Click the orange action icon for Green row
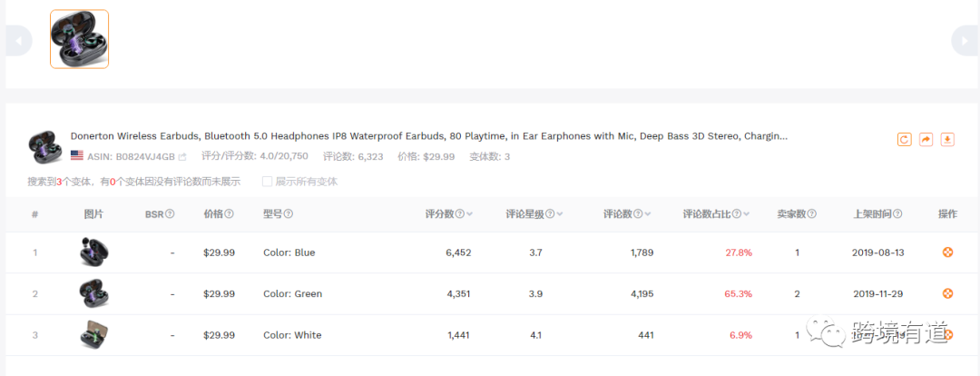The width and height of the screenshot is (980, 376). 947,293
